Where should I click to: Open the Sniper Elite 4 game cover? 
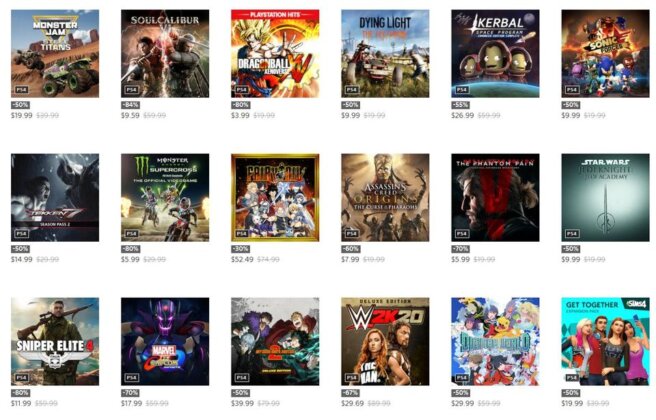pyautogui.click(x=55, y=341)
